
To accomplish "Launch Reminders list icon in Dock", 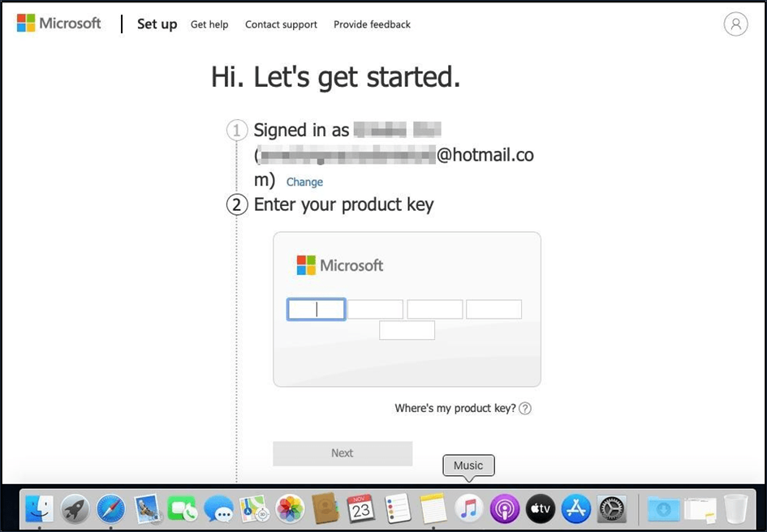I will click(397, 509).
